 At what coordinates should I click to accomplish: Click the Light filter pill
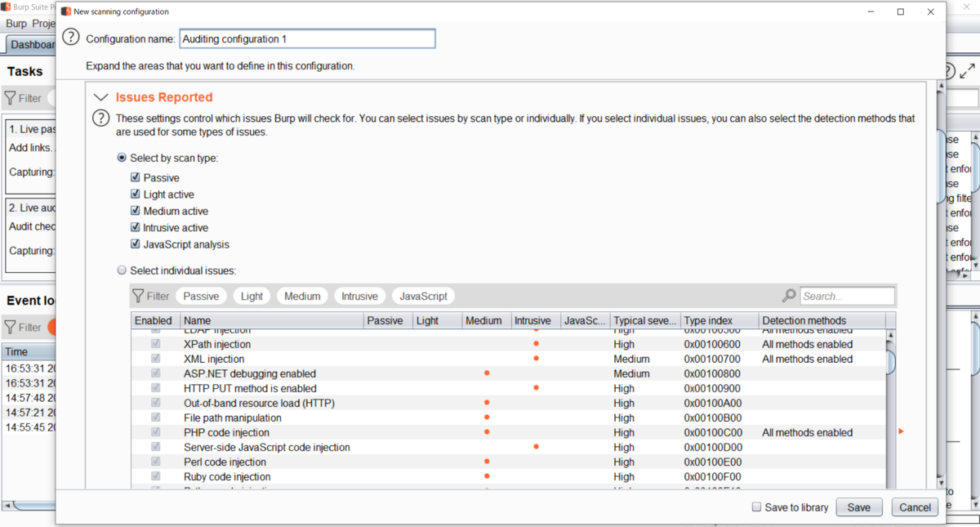(252, 296)
